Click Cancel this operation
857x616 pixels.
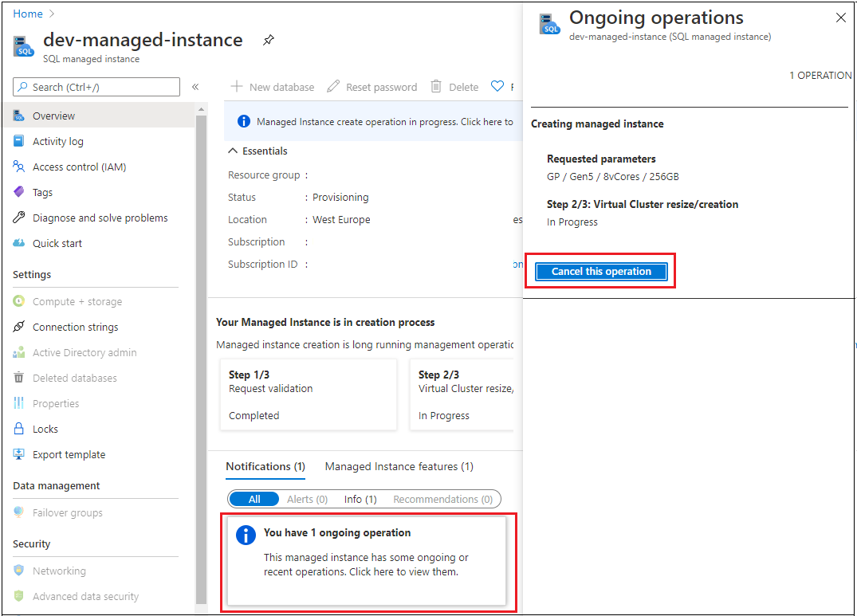pos(600,271)
